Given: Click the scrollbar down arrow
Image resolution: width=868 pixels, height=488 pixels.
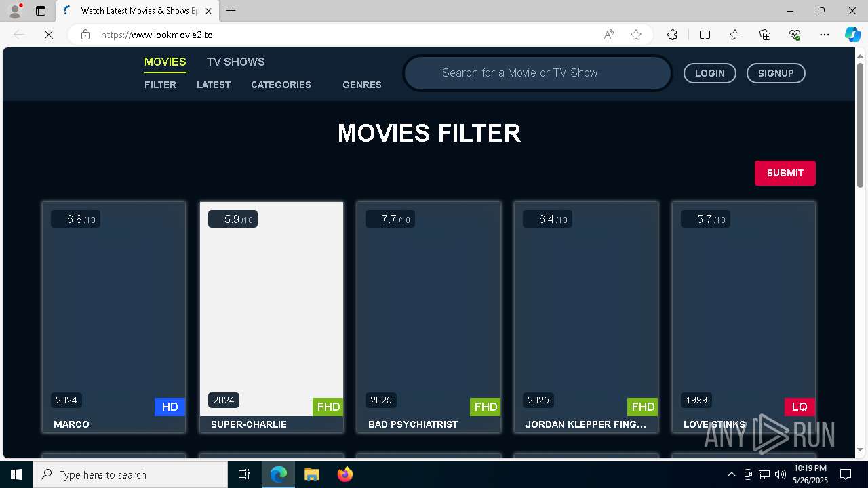Looking at the screenshot, I should tap(861, 449).
